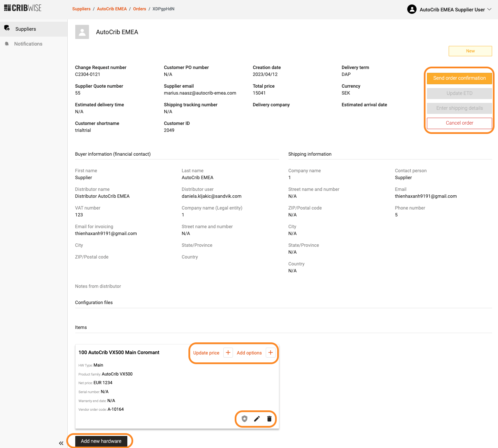Viewport: 498px width, 448px height.
Task: Click the plus icon beside Update price
Action: [x=228, y=352]
